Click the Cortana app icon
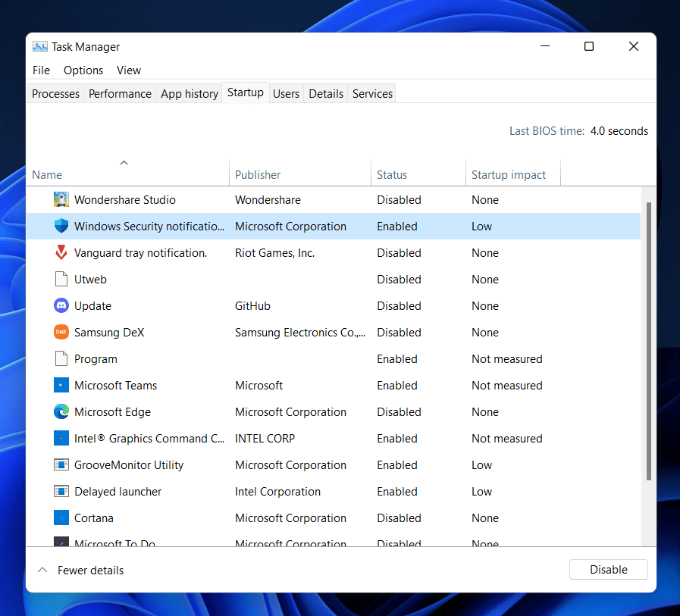Image resolution: width=680 pixels, height=616 pixels. [x=61, y=518]
